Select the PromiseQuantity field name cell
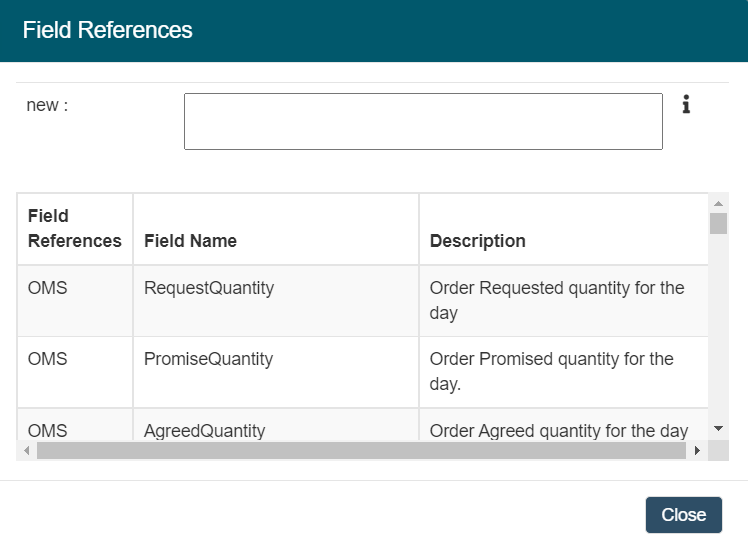Screen dimensions: 748x546 click(x=208, y=359)
